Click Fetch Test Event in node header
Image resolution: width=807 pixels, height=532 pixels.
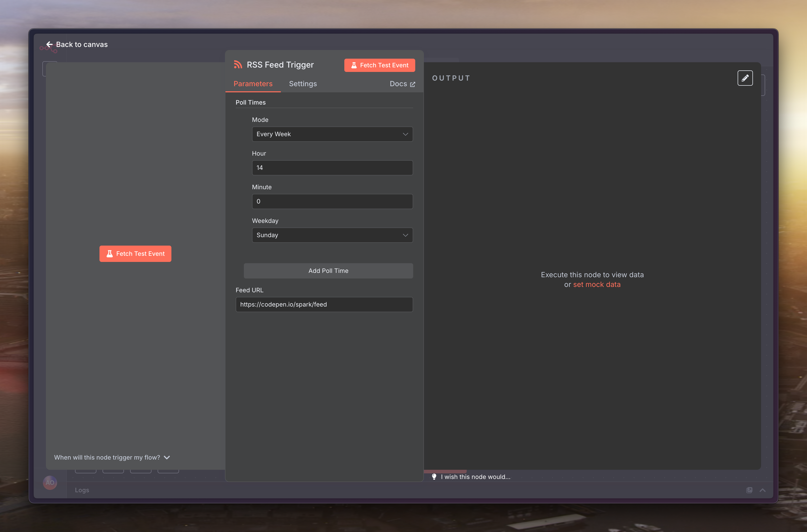[x=379, y=65]
